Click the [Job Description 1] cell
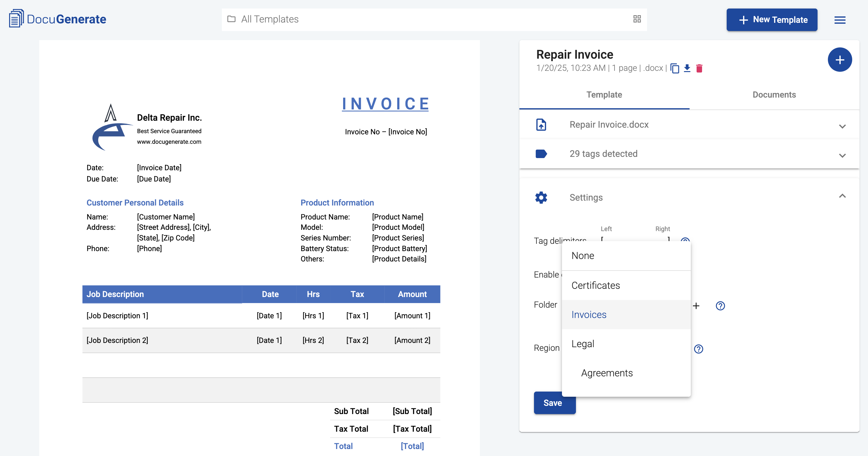The image size is (868, 456). 117,316
